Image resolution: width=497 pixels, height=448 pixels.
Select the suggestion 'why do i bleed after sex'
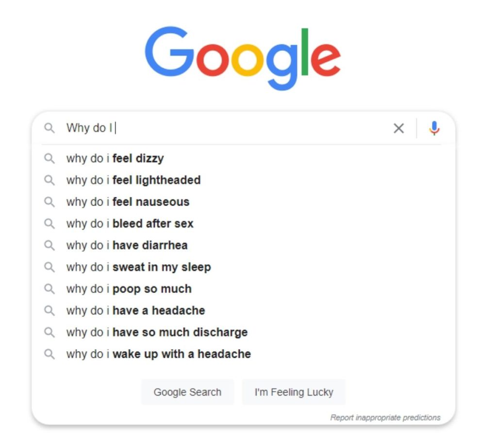coord(130,224)
